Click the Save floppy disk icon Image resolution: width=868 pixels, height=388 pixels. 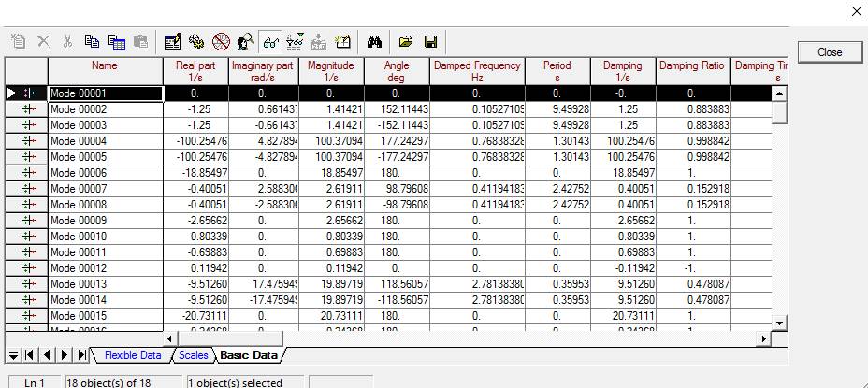431,42
